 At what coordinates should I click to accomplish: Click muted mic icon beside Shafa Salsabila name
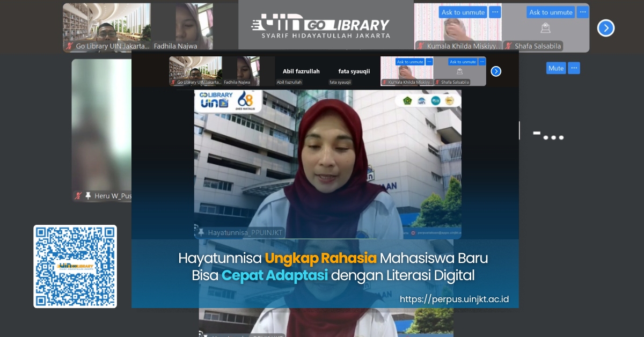(508, 47)
